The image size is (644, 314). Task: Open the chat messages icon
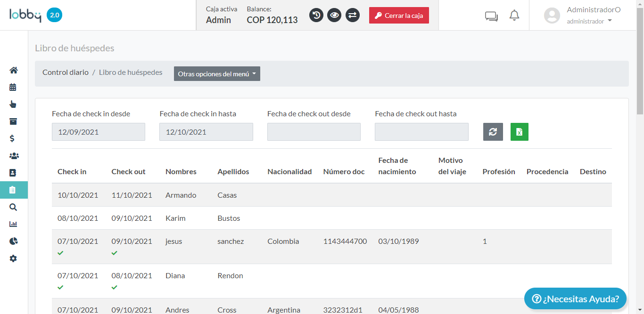491,16
